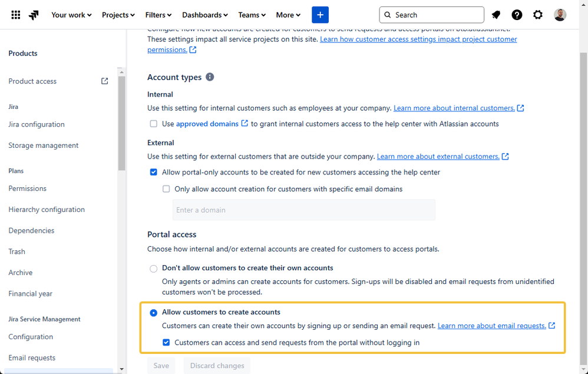Click external link icon after external customers link
This screenshot has height=374, width=588.
pyautogui.click(x=505, y=156)
